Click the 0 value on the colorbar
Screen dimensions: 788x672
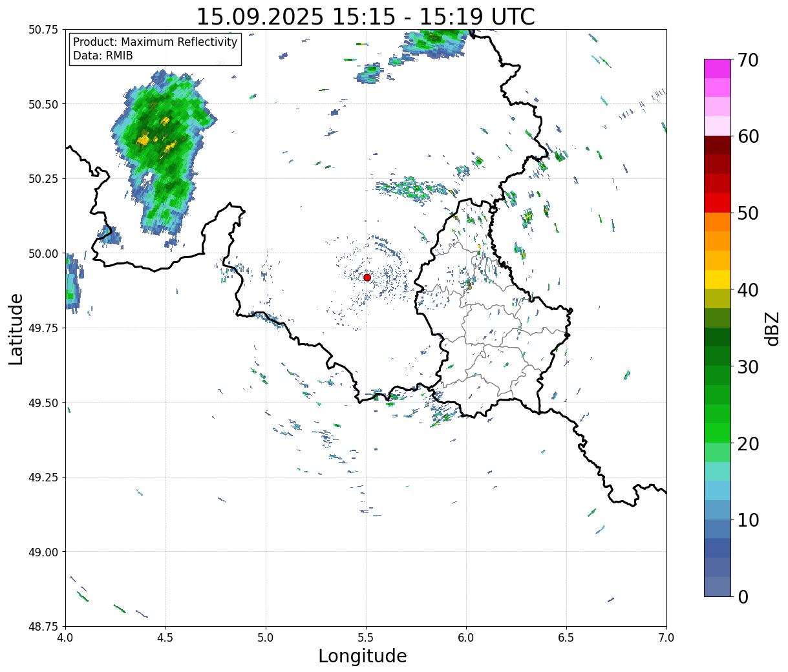pos(743,596)
